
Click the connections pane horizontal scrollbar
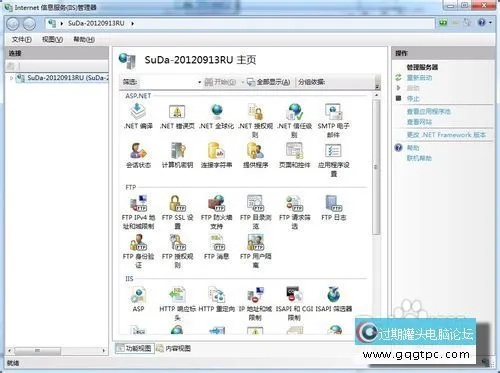pos(38,351)
